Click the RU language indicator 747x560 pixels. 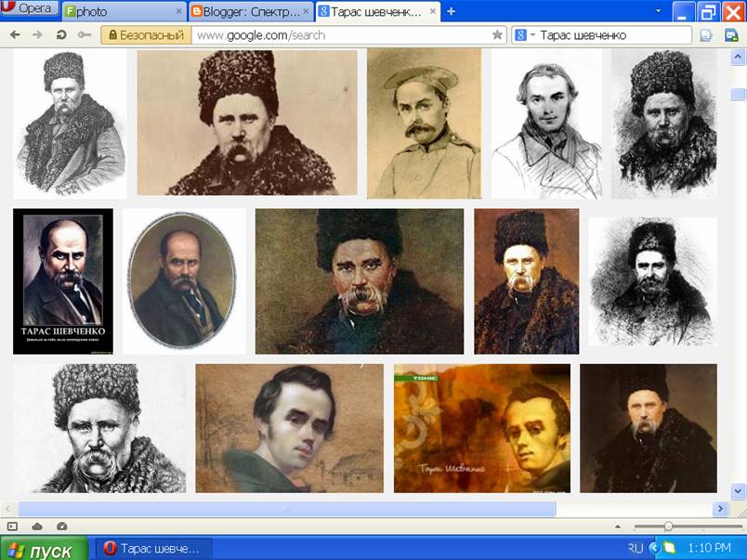tap(636, 548)
